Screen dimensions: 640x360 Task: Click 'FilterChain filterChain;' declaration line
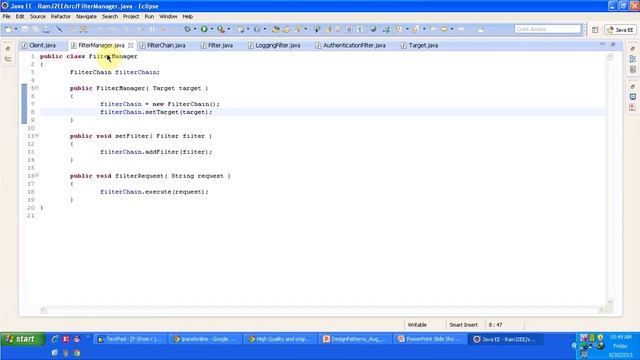[x=115, y=72]
